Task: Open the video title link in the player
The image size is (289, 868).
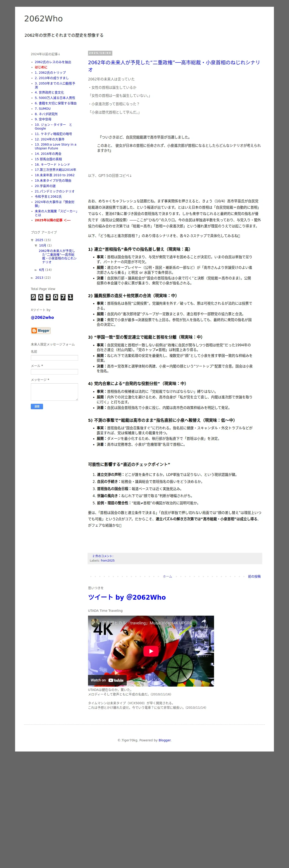Action: pos(148,623)
